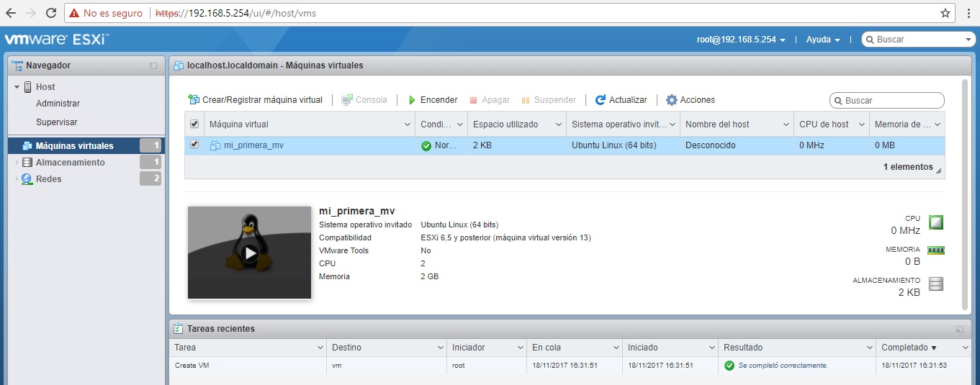Click the Suspender toolbar button

pyautogui.click(x=549, y=100)
